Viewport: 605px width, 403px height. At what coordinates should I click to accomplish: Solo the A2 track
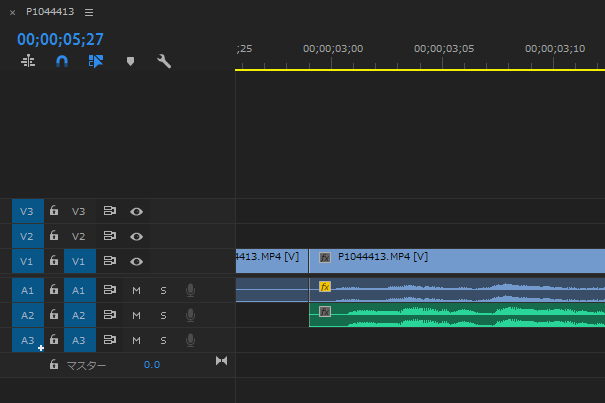click(x=163, y=315)
